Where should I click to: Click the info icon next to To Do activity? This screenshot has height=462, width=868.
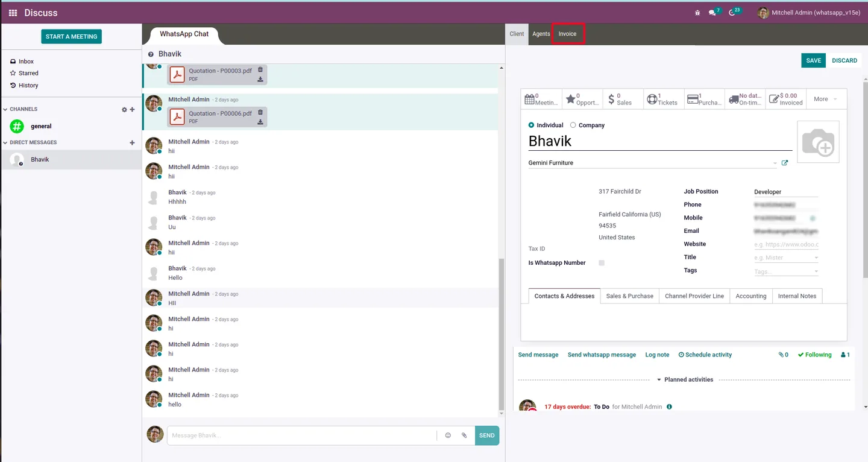click(x=669, y=407)
